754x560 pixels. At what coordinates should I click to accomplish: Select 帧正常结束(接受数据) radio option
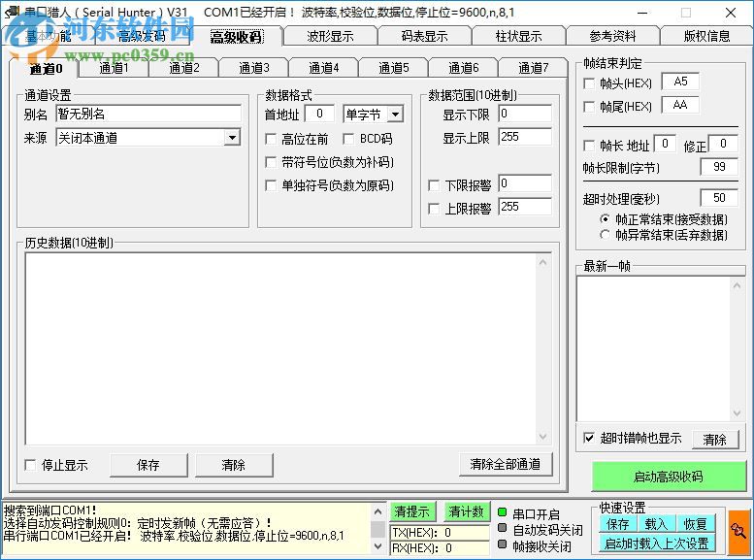tap(605, 219)
